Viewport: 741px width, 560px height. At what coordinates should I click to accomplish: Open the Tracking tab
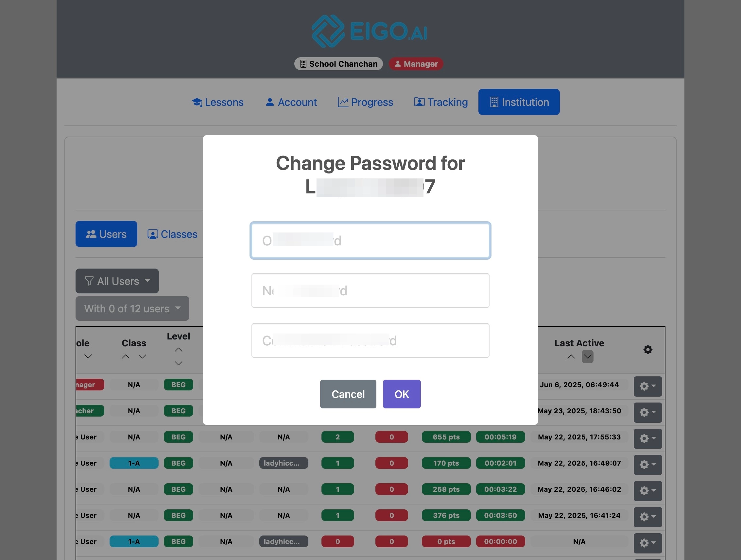pos(441,102)
